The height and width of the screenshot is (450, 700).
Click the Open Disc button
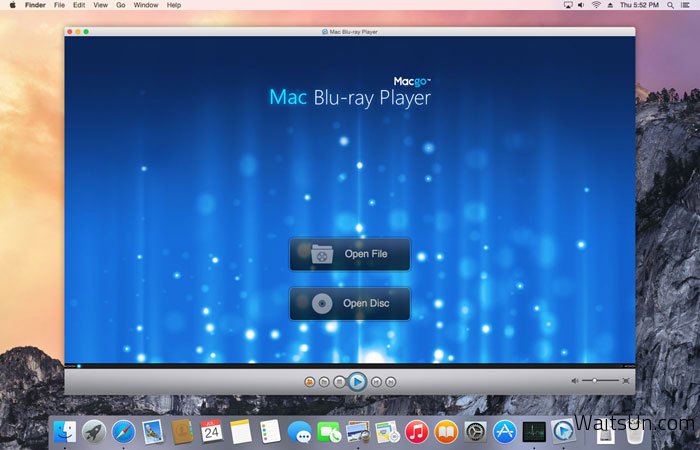coord(350,304)
